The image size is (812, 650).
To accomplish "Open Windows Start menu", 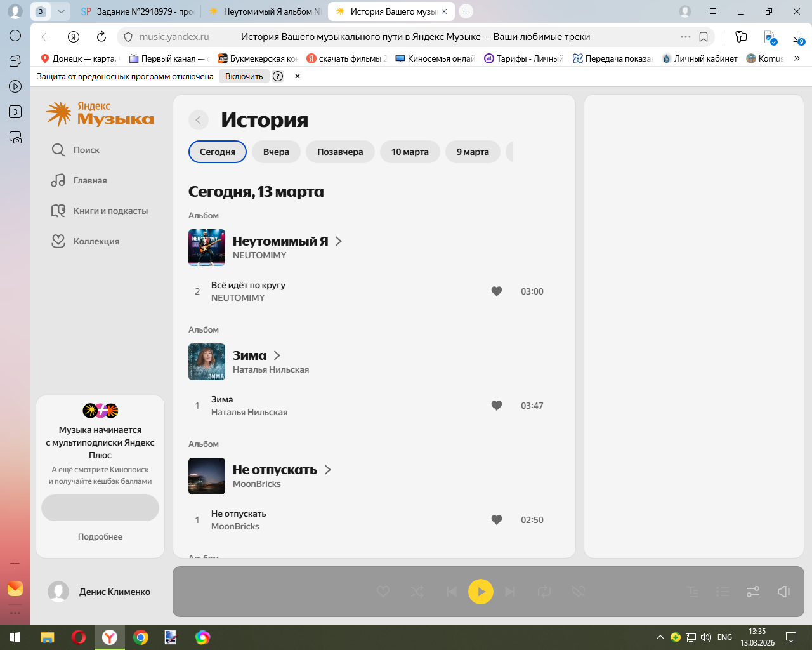I will [15, 637].
